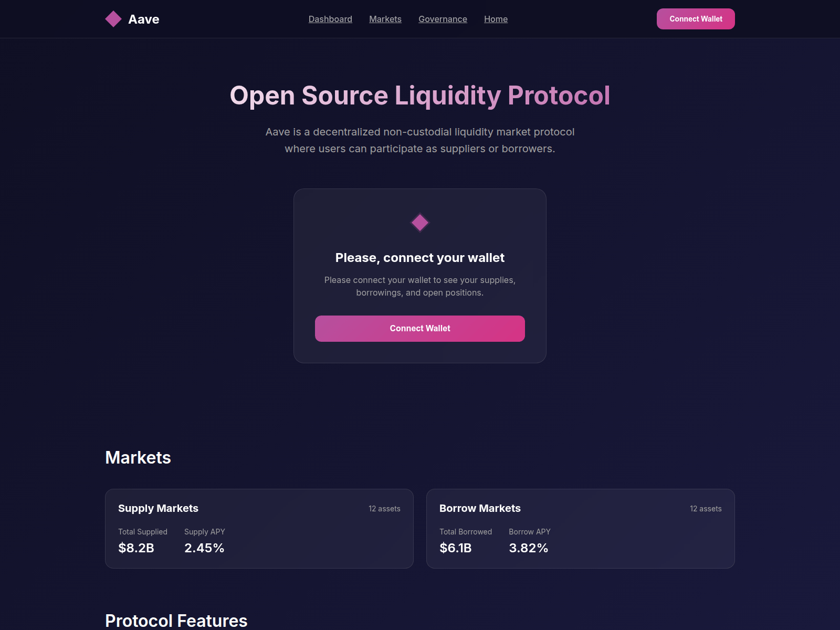Click the Supply APY value 2.45%
The height and width of the screenshot is (630, 840).
coord(204,548)
